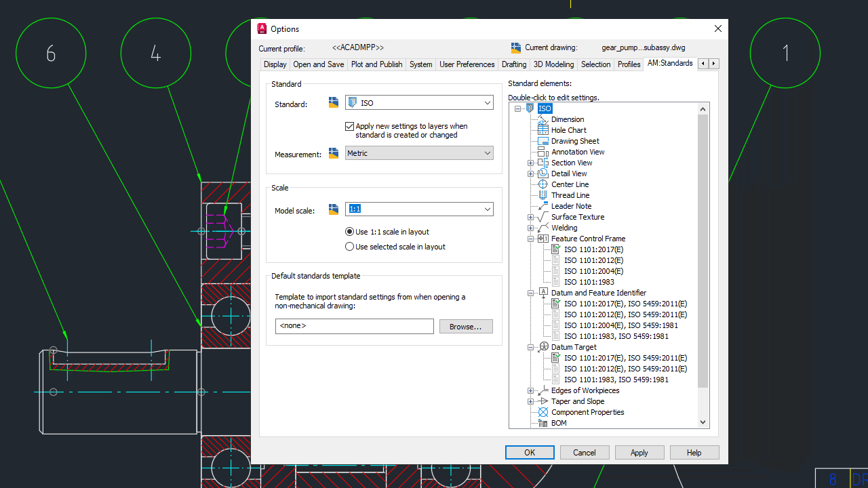
Task: Click the Hole Chart icon
Action: click(x=542, y=130)
